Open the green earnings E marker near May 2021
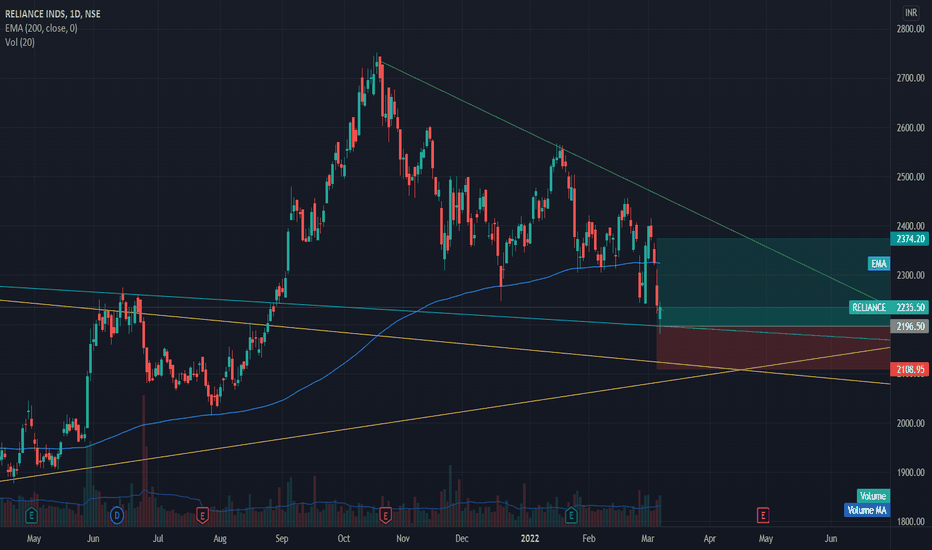 [x=32, y=516]
